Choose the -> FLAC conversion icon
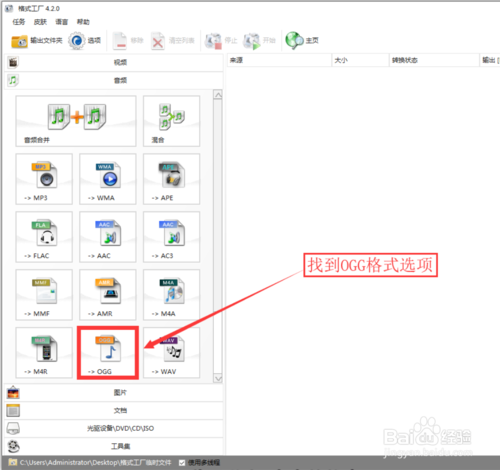 [44, 237]
